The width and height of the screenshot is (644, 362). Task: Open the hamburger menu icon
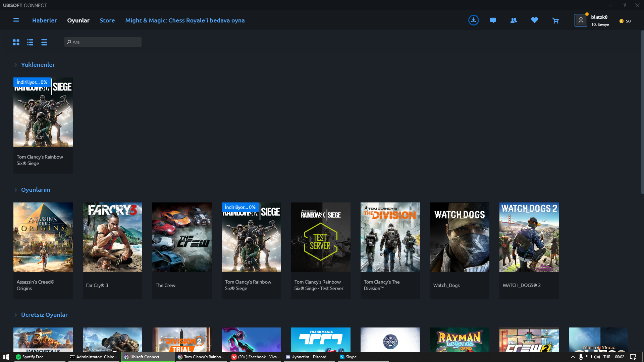(16, 20)
